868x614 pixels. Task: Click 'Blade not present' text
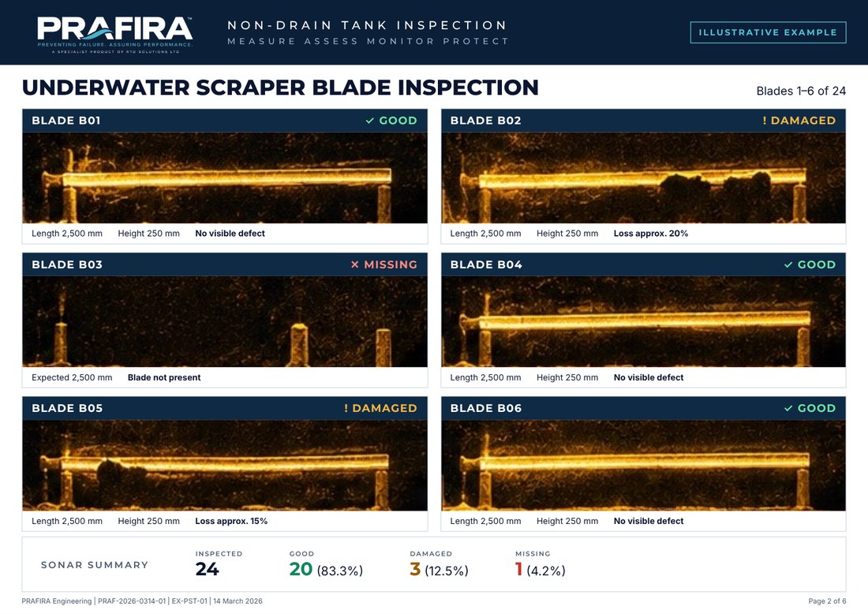(x=164, y=377)
